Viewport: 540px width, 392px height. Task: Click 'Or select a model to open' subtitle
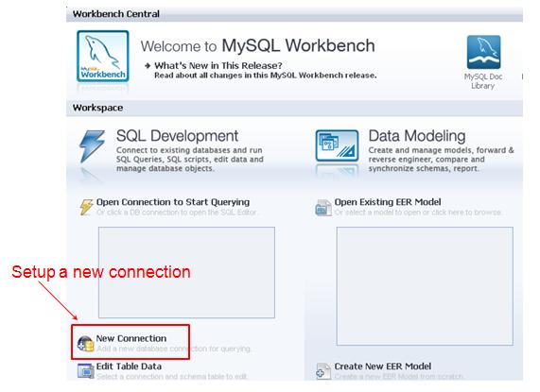(418, 213)
